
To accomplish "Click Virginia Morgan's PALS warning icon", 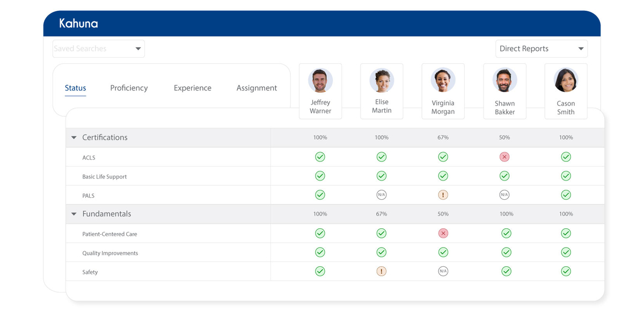I will tap(443, 195).
